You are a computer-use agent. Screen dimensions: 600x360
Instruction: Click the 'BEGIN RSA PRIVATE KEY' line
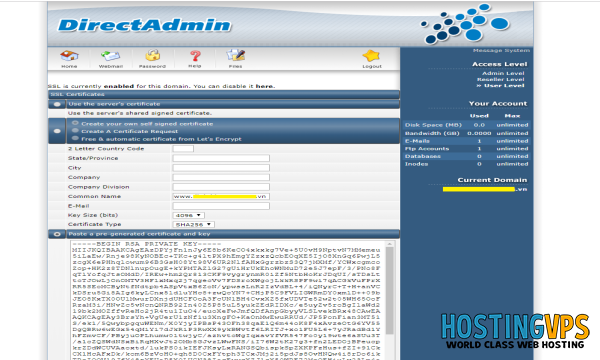click(x=147, y=244)
